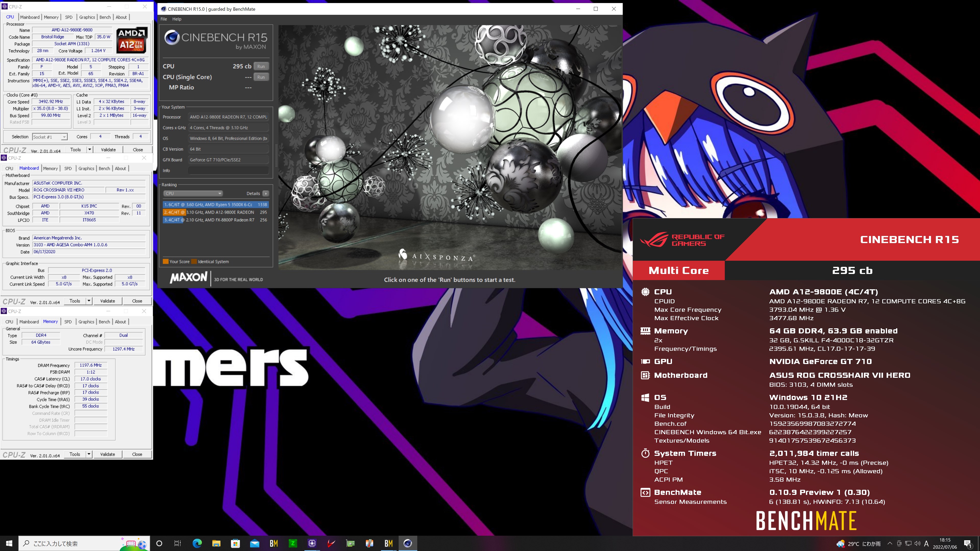This screenshot has width=980, height=551.
Task: Click Close button in top CPU-Z window
Action: click(x=138, y=149)
